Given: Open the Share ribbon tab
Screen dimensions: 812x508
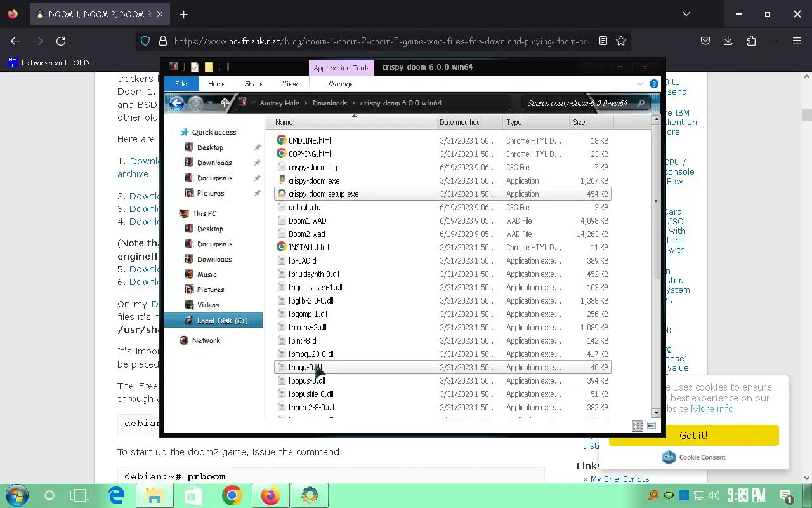Looking at the screenshot, I should (254, 84).
